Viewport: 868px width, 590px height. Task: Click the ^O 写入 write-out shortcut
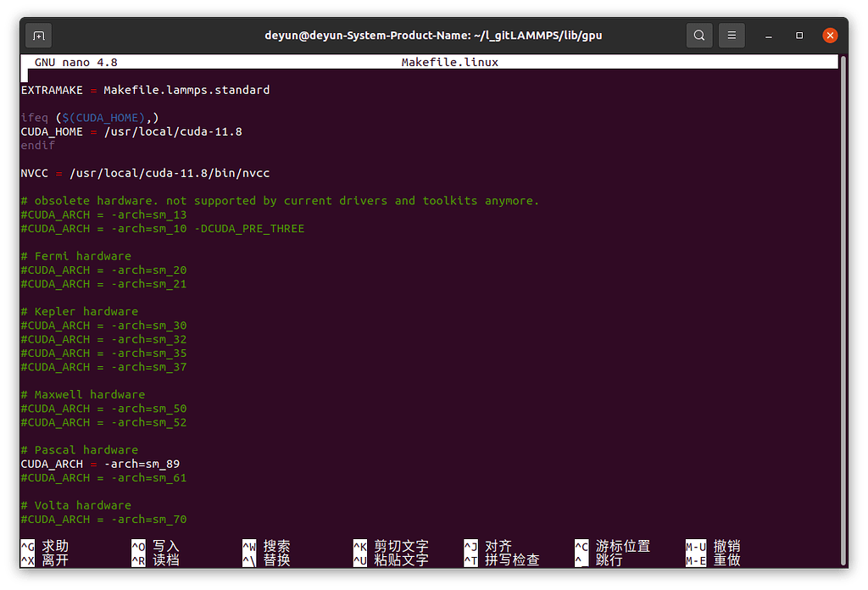pyautogui.click(x=156, y=546)
